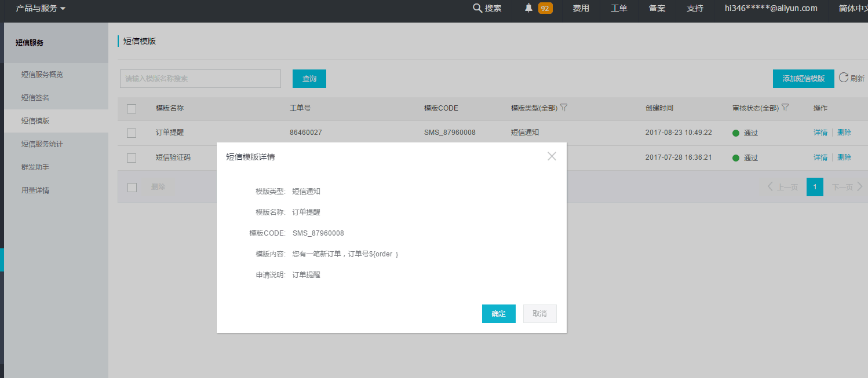Select 短信签名 in the sidebar

pos(35,98)
